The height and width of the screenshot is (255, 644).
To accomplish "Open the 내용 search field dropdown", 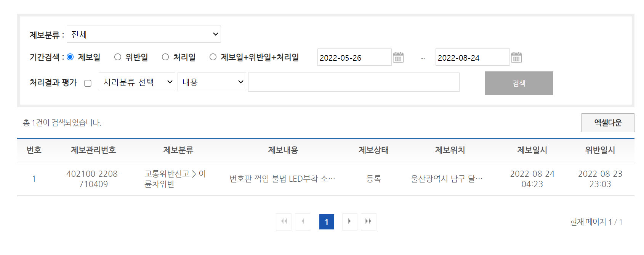I will [212, 82].
